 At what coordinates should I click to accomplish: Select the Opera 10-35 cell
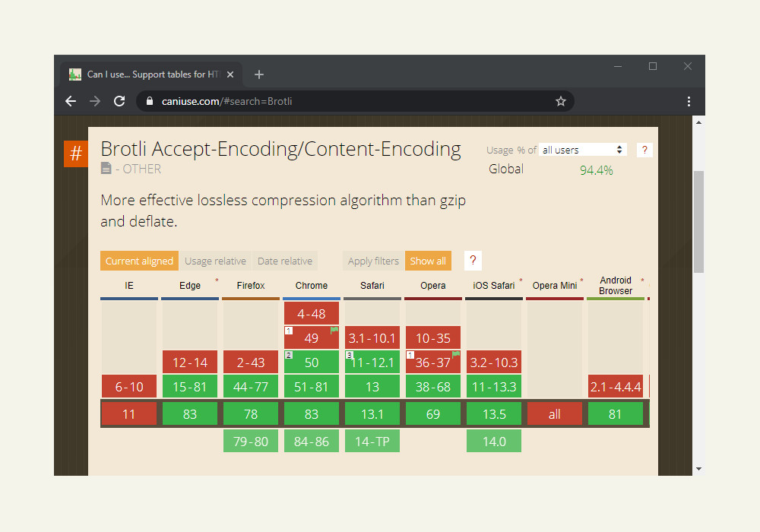coord(433,337)
